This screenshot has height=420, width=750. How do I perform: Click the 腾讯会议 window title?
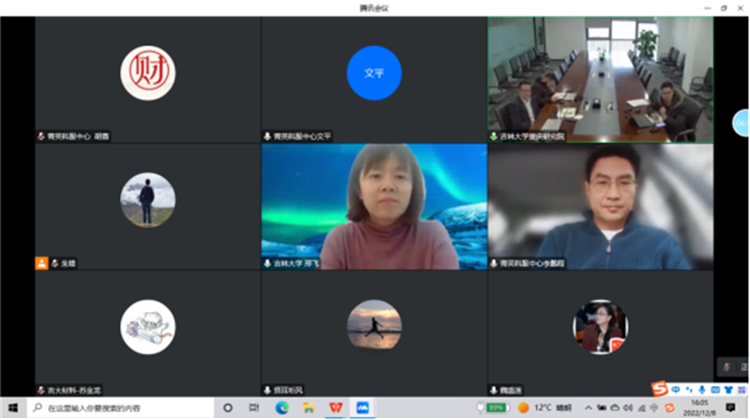point(374,8)
